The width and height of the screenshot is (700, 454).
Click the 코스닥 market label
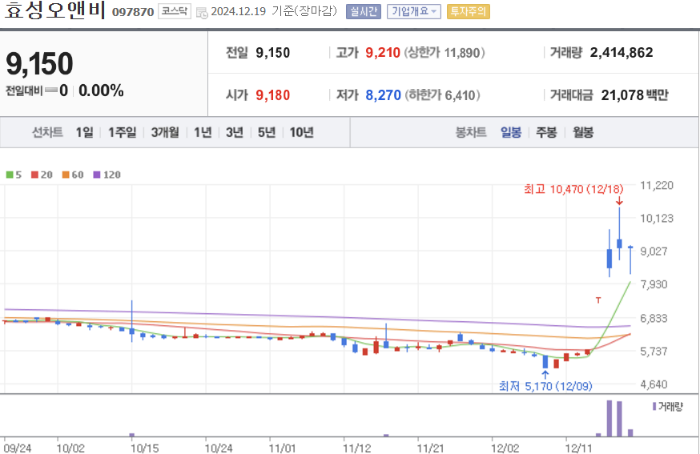(175, 11)
